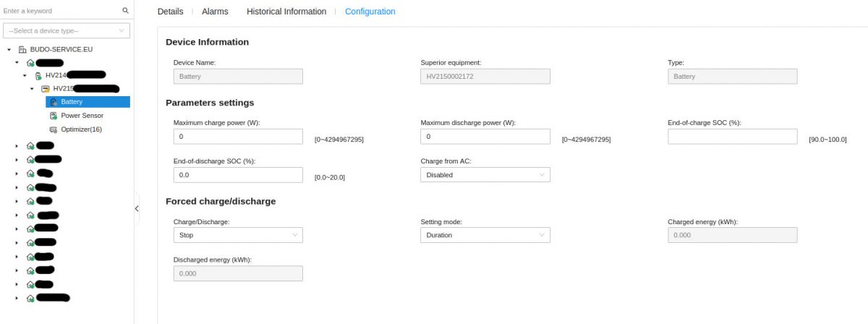Switch to the Alarms tab

point(215,12)
